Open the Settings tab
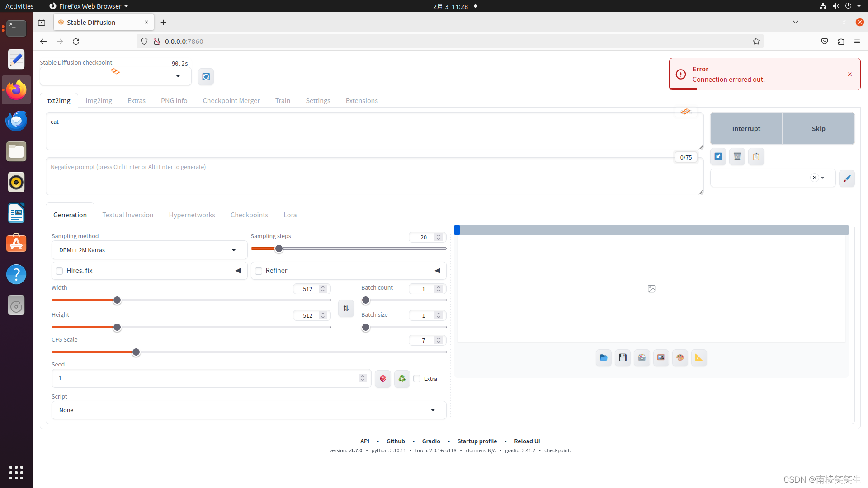 pyautogui.click(x=318, y=100)
